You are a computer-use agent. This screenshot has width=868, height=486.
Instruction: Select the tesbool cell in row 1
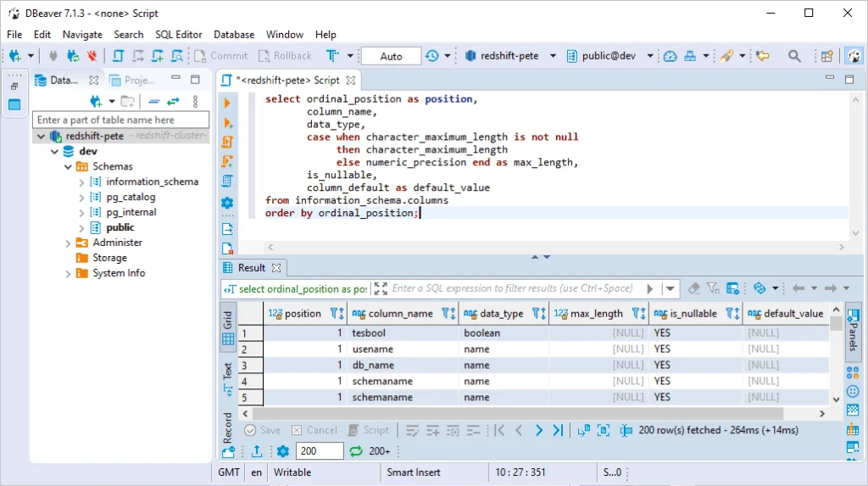(403, 333)
